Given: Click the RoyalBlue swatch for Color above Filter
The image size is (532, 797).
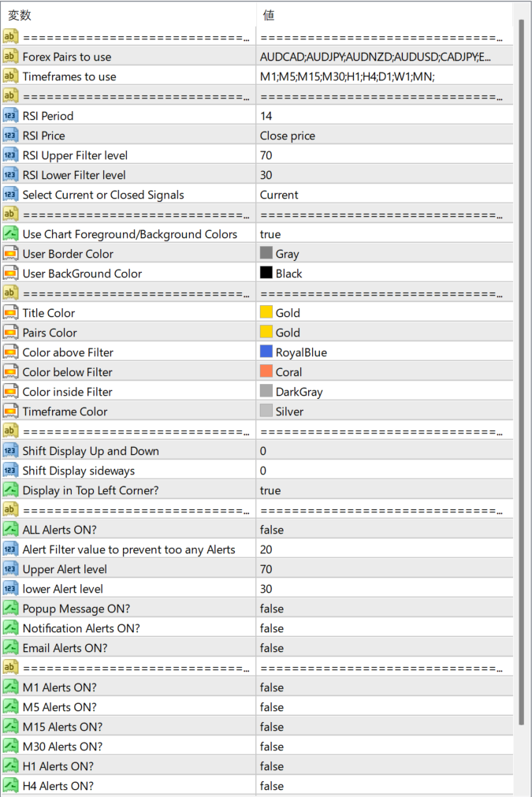Looking at the screenshot, I should point(266,352).
